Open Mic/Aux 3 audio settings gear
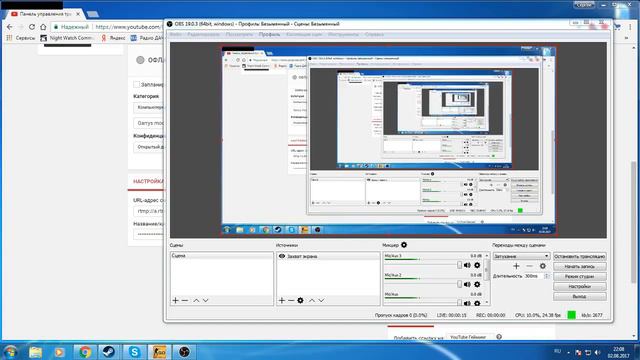 (x=477, y=265)
